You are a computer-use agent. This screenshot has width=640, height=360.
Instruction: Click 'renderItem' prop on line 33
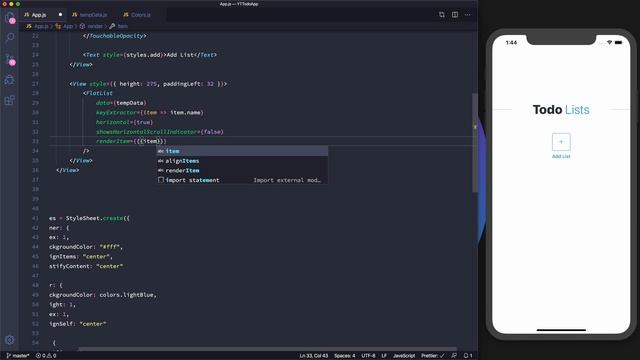[113, 141]
